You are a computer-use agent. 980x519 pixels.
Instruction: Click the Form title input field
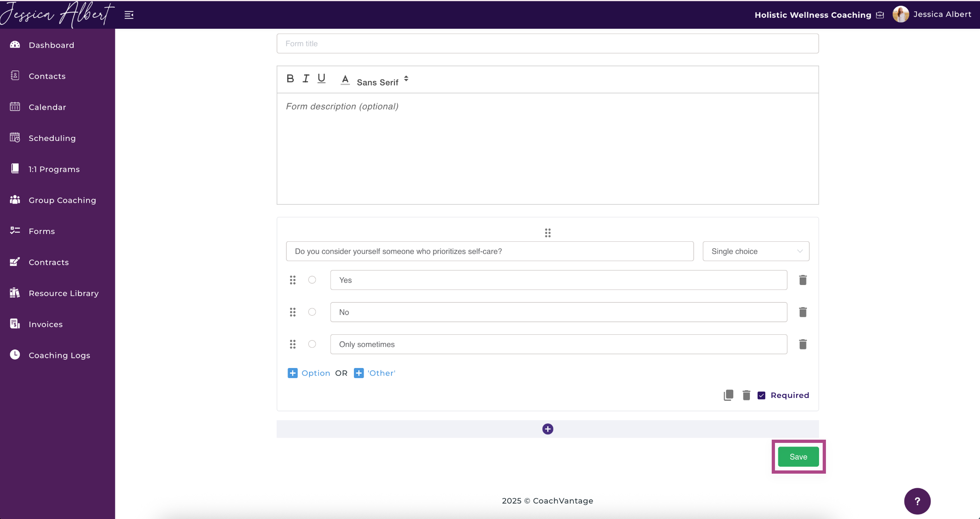(548, 43)
